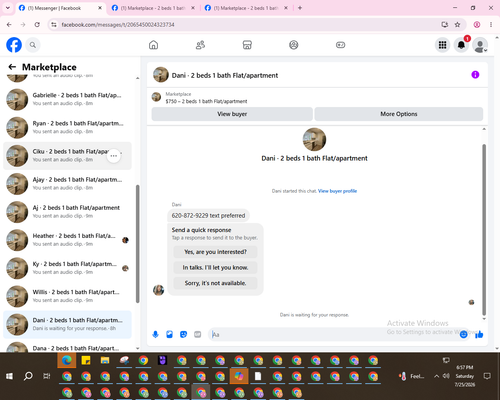
Task: Click the chat messages scrollbar
Action: 484,229
